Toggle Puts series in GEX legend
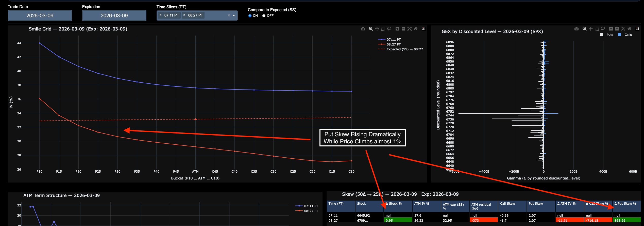Viewport: 644px width, 226px height. click(x=607, y=35)
